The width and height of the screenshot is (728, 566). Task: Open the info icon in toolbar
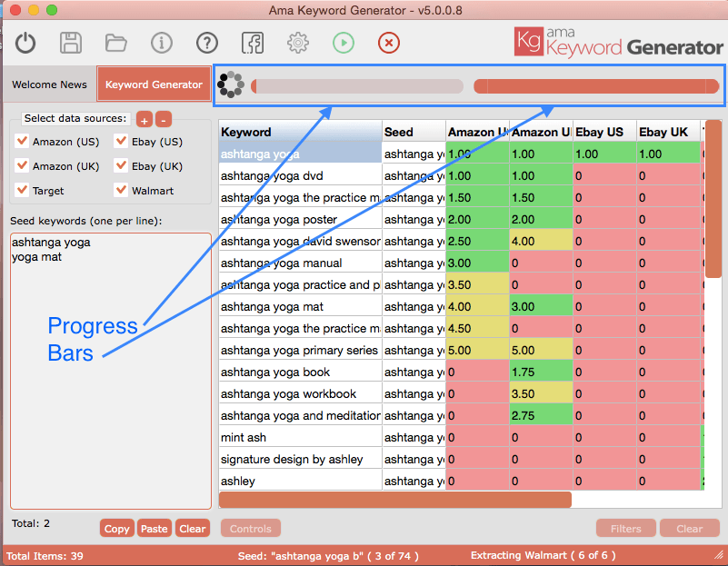162,43
